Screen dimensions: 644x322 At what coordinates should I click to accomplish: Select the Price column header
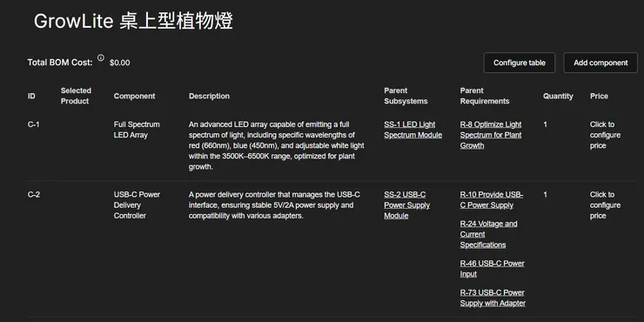coord(599,96)
